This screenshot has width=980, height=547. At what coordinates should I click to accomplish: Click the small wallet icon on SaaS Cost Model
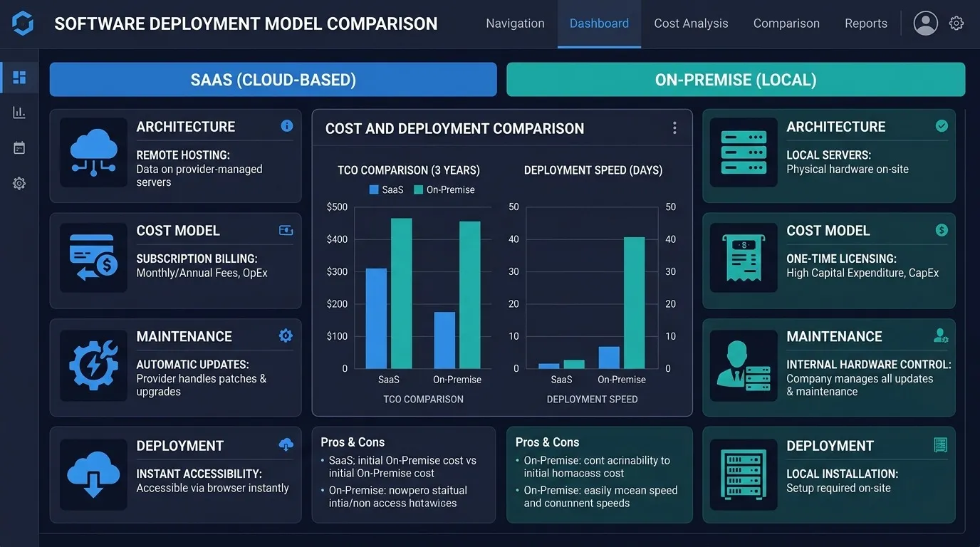click(286, 230)
